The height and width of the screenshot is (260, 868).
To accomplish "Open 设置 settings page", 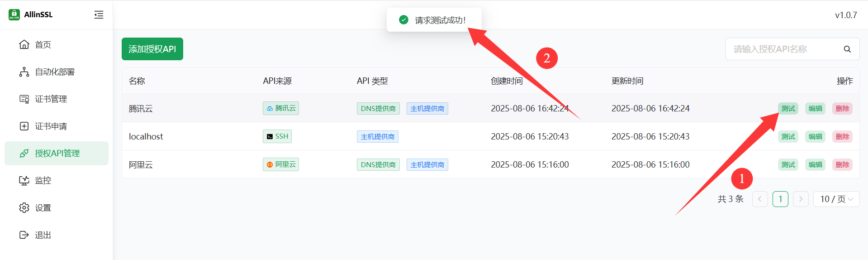I will (x=43, y=207).
